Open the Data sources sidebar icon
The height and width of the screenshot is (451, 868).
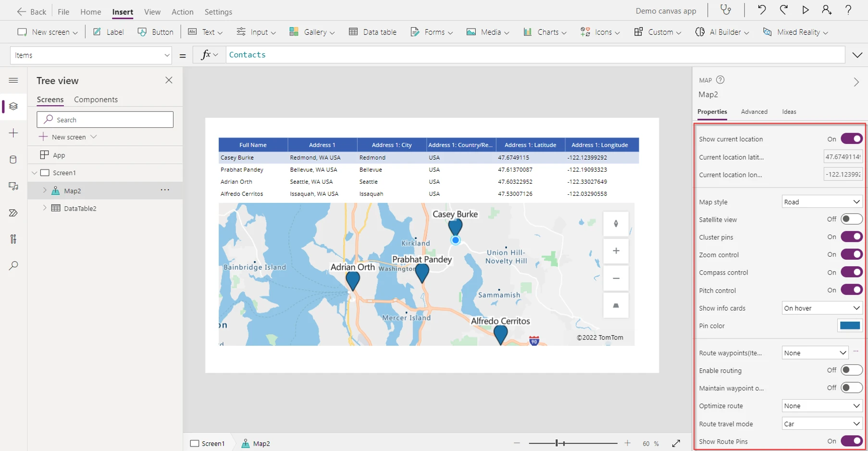click(13, 160)
